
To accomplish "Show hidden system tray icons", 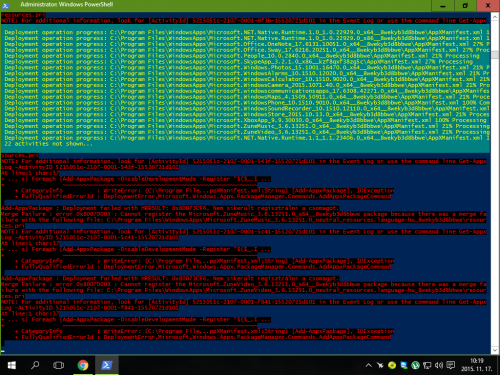I will point(369,365).
